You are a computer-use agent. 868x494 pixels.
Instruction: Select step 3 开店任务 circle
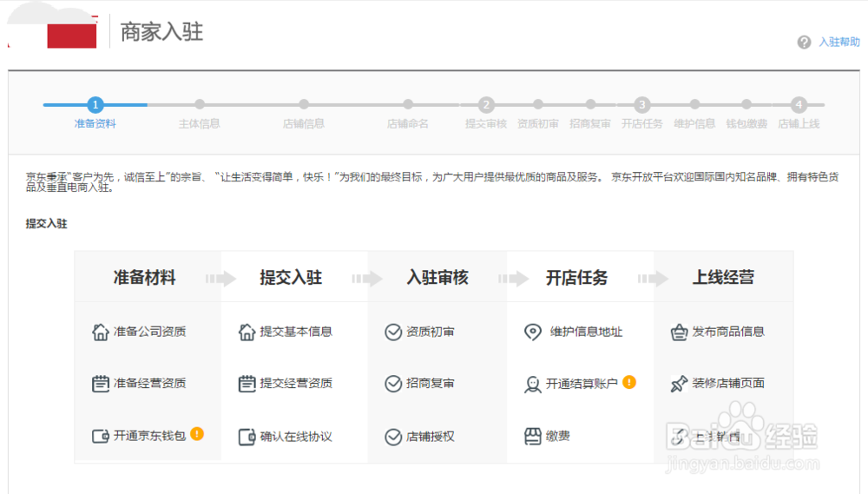pyautogui.click(x=642, y=104)
